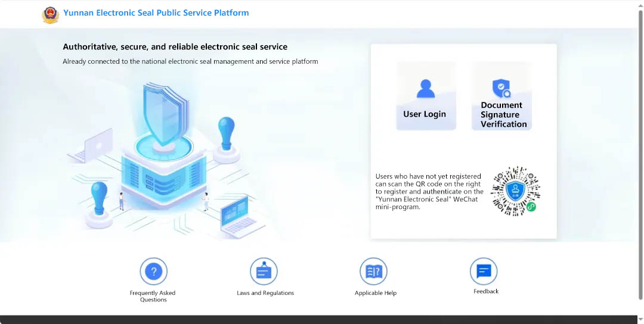Click the Feedback chat bubble icon
The image size is (644, 324).
coord(484,272)
